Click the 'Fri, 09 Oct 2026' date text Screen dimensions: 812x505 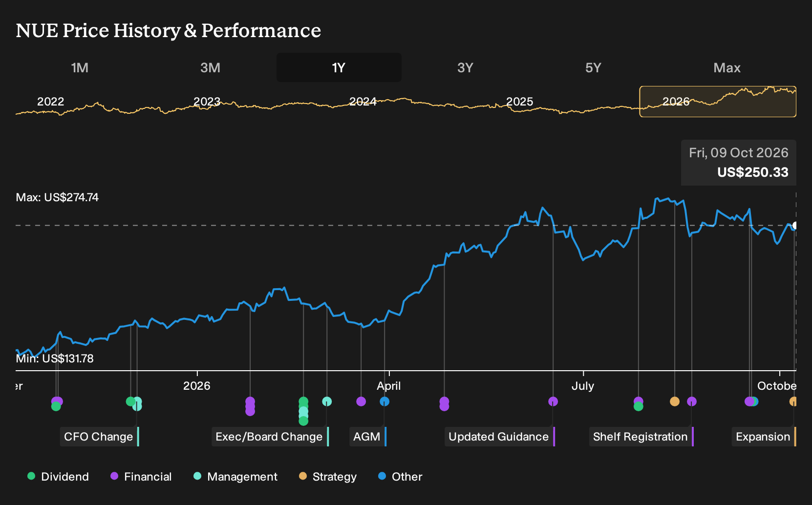tap(739, 153)
